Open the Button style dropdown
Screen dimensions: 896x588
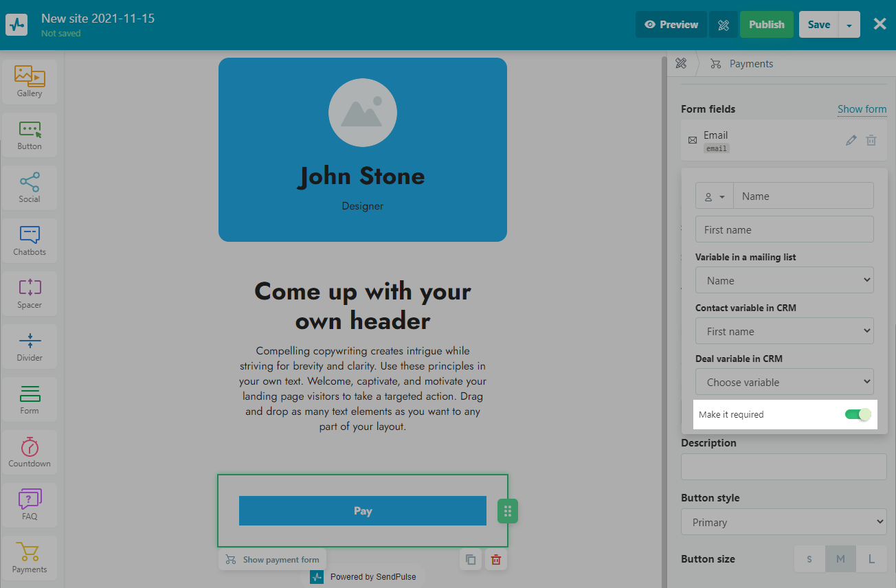(784, 522)
